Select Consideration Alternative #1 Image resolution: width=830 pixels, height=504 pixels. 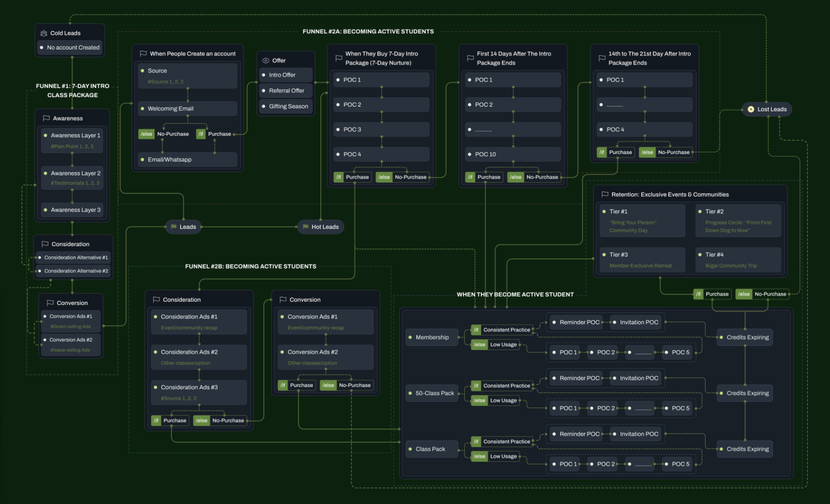(73, 258)
